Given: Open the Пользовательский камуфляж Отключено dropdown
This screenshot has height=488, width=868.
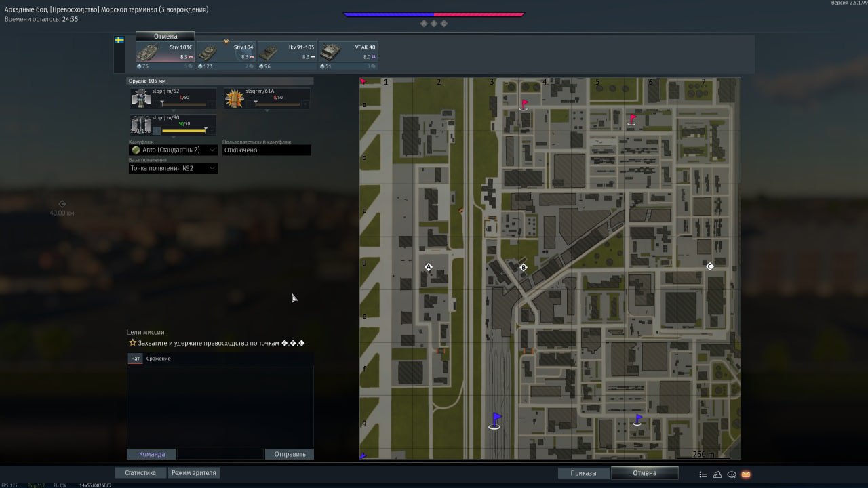Looking at the screenshot, I should point(267,150).
